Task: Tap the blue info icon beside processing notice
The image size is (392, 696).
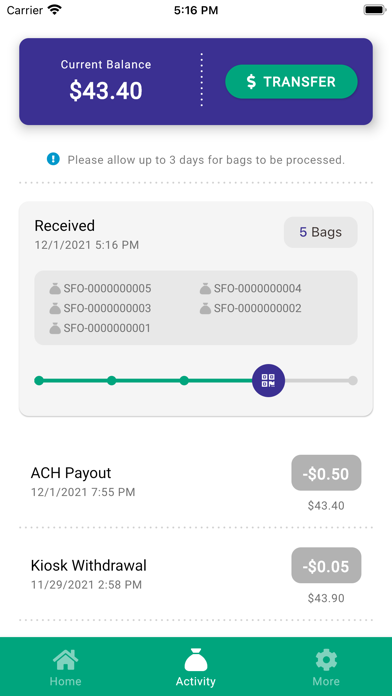Action: 53,158
